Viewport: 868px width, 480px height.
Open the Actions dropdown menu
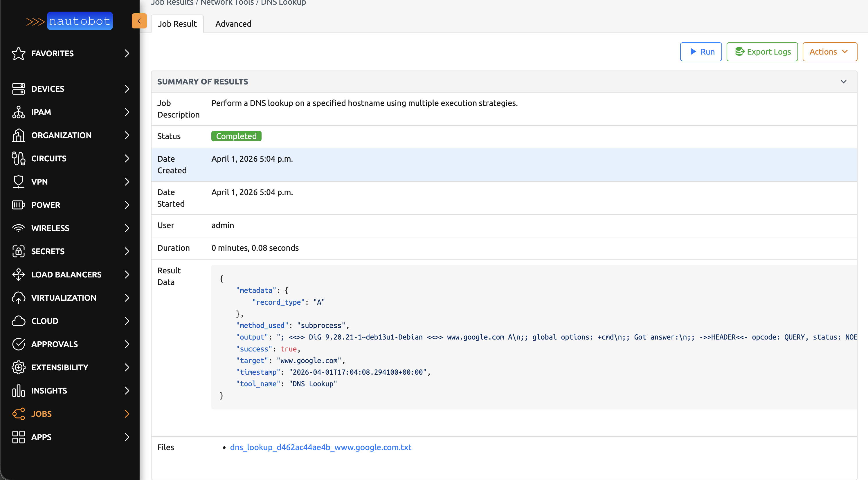(829, 52)
